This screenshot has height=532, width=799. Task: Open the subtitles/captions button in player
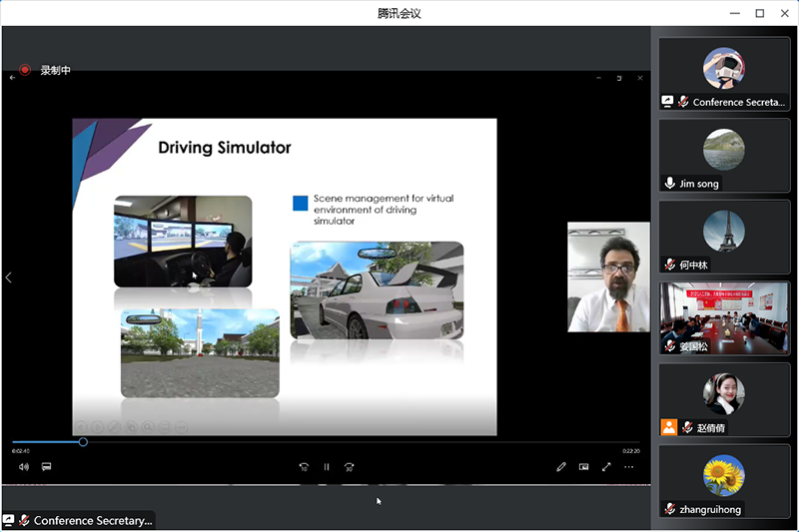click(x=46, y=467)
